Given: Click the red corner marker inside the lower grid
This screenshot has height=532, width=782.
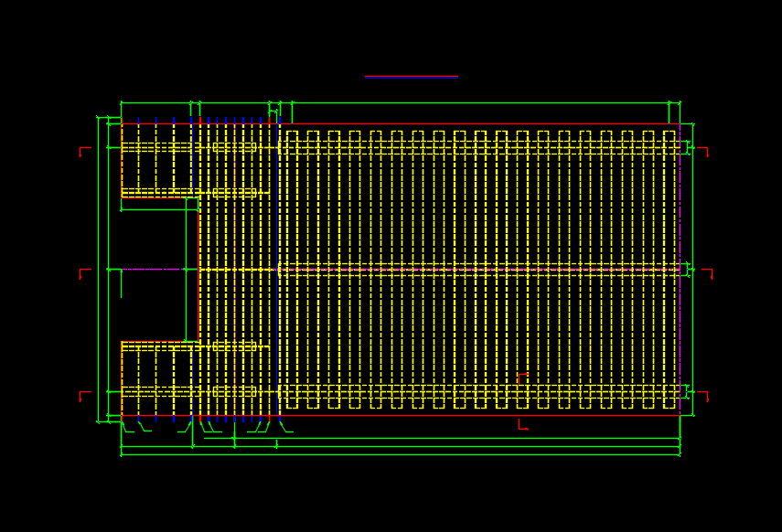Looking at the screenshot, I should 521,375.
